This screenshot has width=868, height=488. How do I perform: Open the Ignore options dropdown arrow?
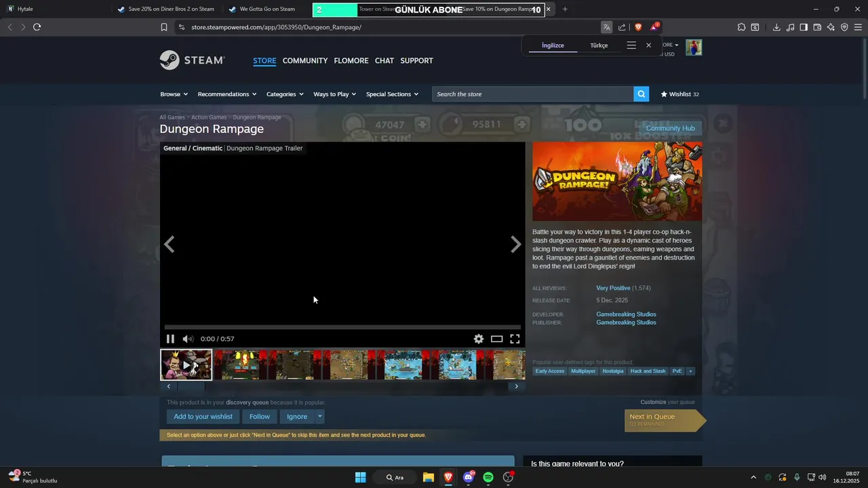[x=320, y=417]
